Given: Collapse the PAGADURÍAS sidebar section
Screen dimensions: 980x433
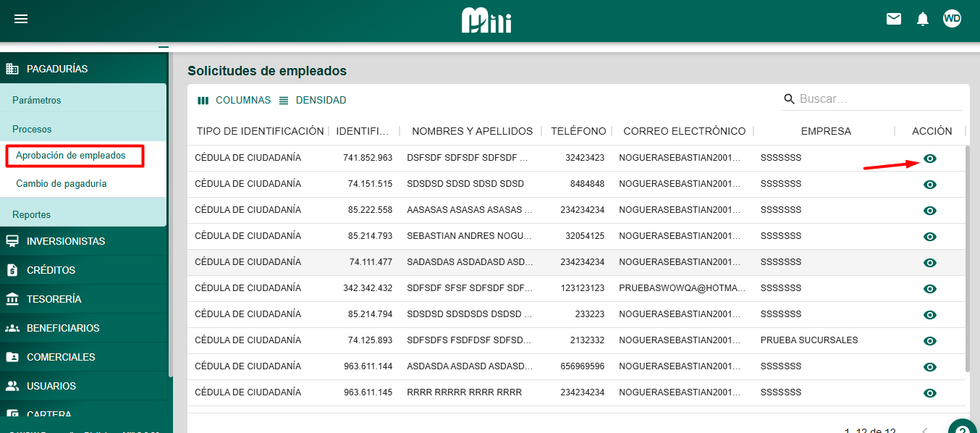Looking at the screenshot, I should pos(57,69).
